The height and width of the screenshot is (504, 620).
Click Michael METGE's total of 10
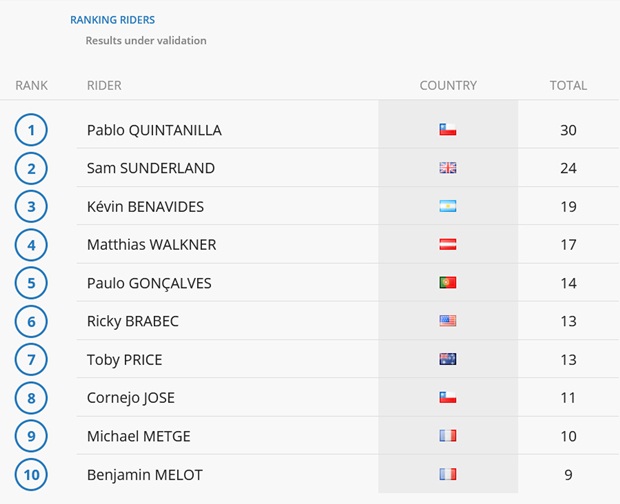568,436
